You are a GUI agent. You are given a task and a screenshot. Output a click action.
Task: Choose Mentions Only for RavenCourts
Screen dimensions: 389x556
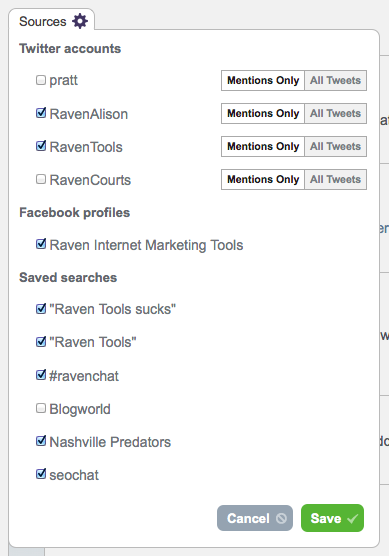(263, 179)
